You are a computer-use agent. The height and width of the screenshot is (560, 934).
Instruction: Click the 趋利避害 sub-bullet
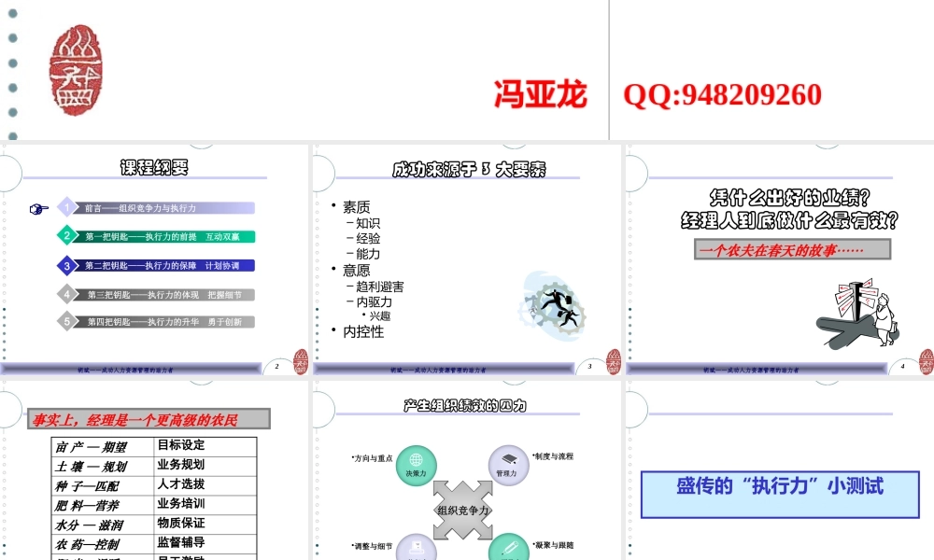pos(380,287)
